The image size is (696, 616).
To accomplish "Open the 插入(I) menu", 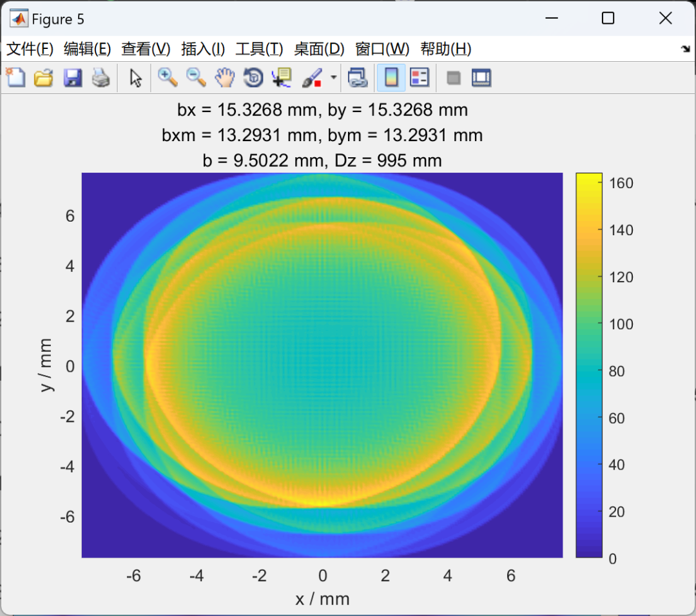I will point(203,49).
